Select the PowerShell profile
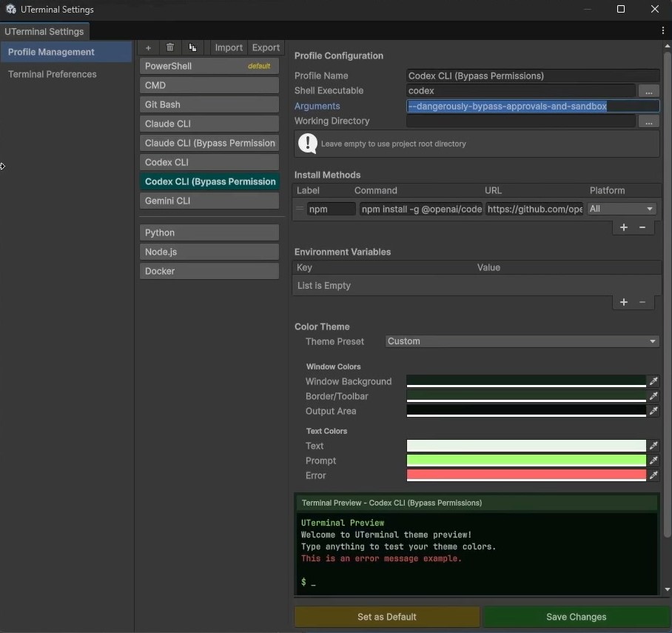Screen dimensions: 672x633 coord(209,66)
